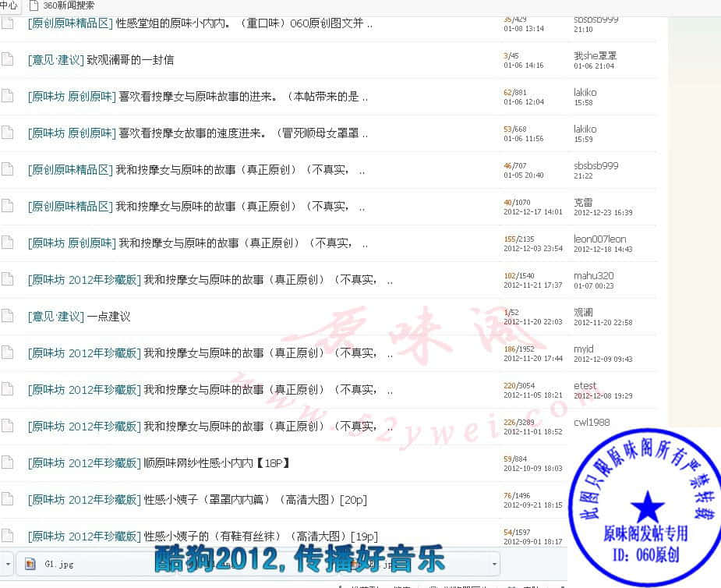Click the page icon on the 18P thread row
This screenshot has height=588, width=721.
click(7, 462)
